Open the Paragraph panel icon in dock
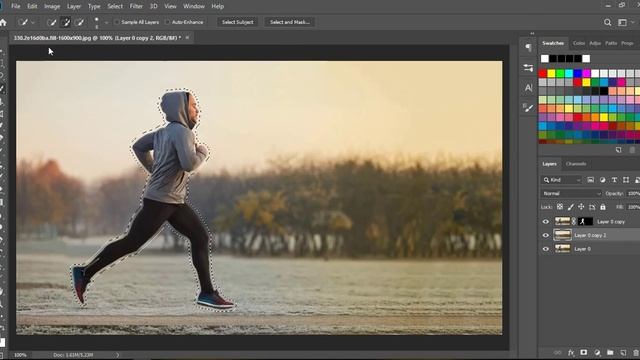The width and height of the screenshot is (640, 360). pos(528,48)
